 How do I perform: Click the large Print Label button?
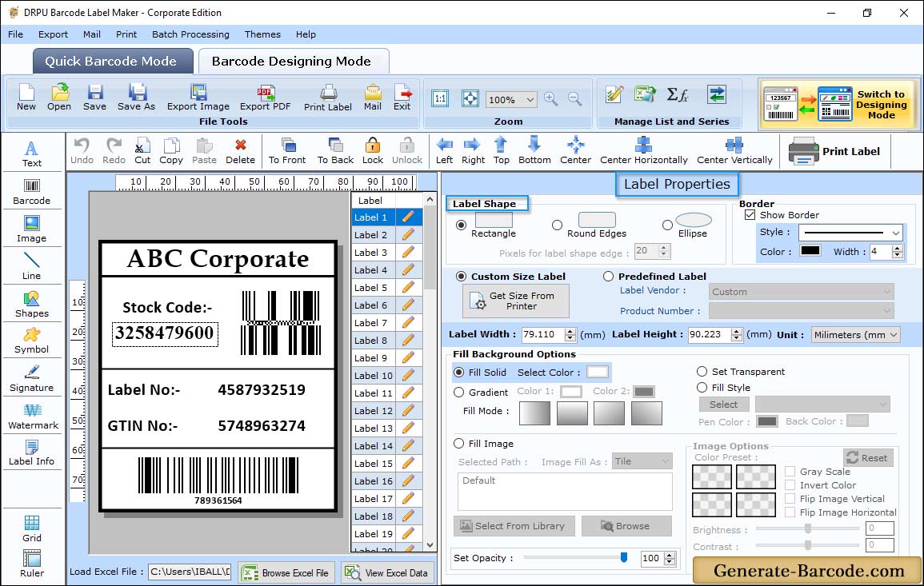point(834,151)
